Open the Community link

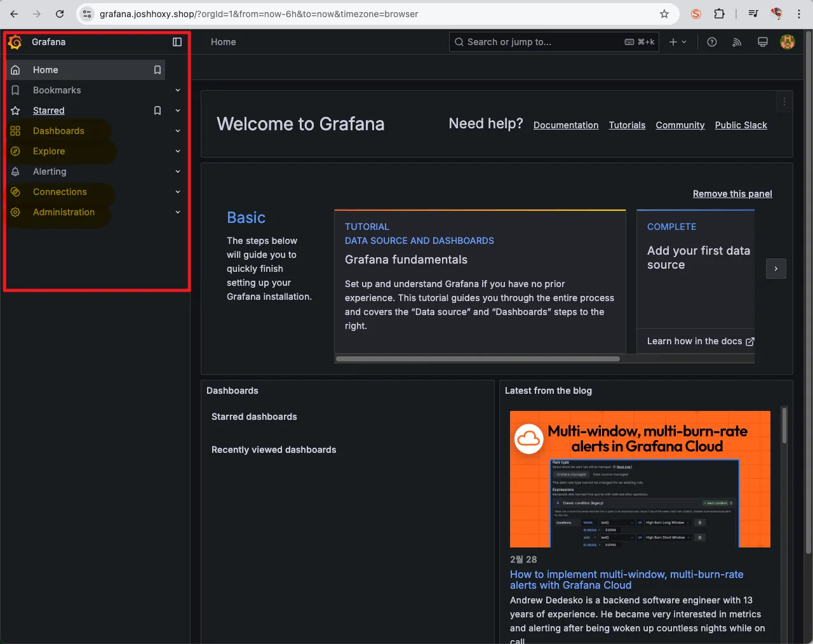[x=680, y=125]
